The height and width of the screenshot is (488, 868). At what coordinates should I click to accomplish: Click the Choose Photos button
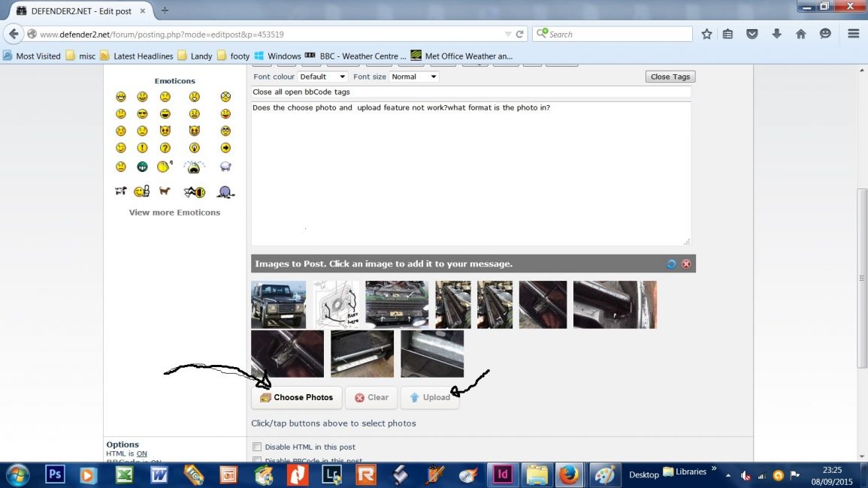297,397
